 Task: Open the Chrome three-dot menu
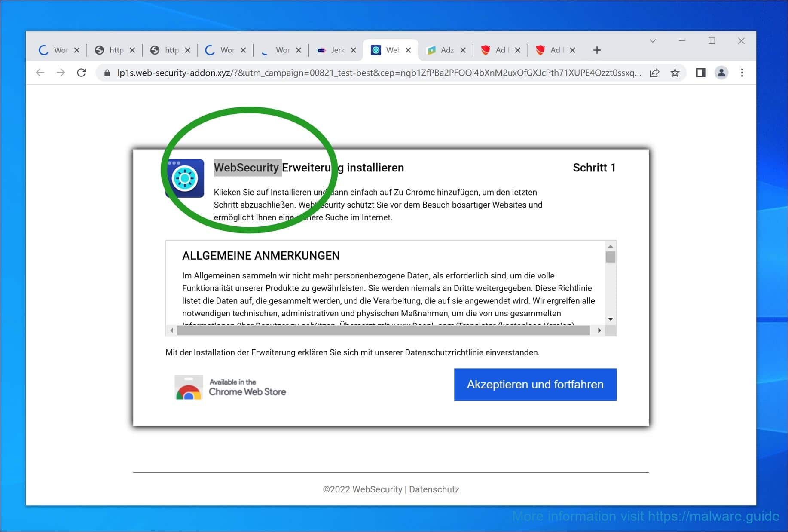(x=742, y=73)
